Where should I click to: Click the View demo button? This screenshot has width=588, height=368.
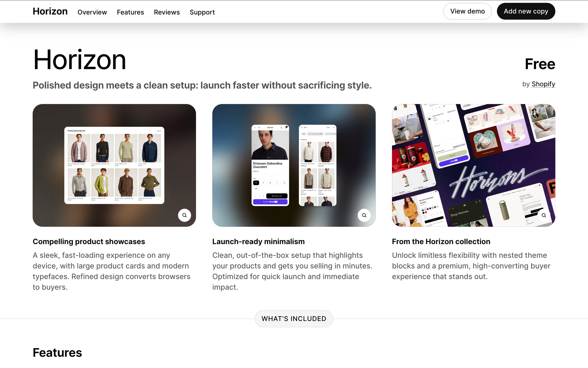click(467, 11)
